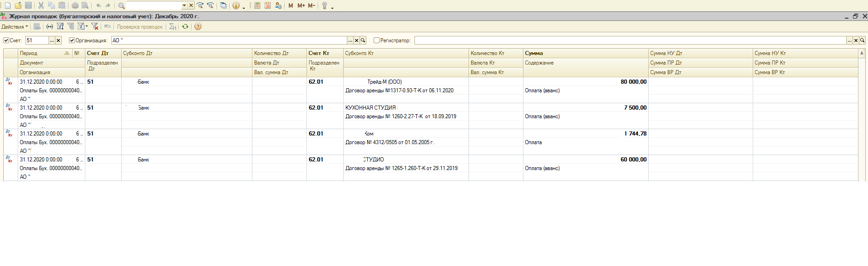Click the calculator icon in top toolbar
Viewport: 868px width, 266px height.
pyautogui.click(x=257, y=5)
